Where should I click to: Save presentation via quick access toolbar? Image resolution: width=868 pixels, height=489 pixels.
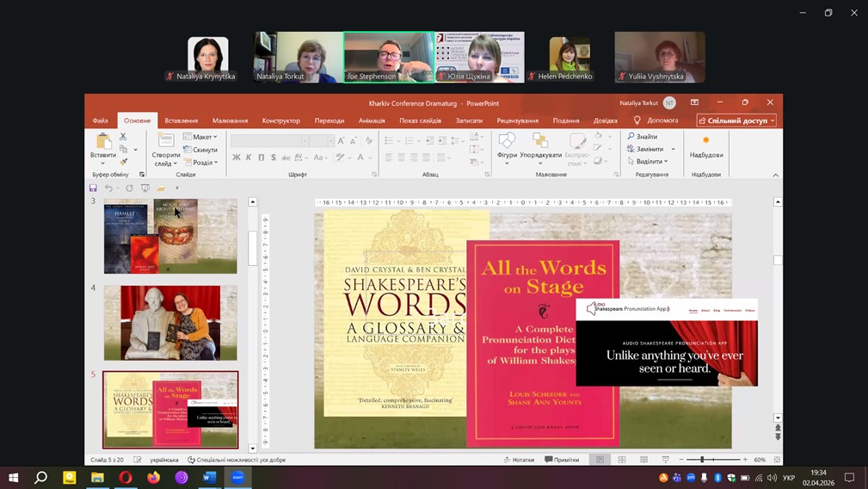pos(94,188)
